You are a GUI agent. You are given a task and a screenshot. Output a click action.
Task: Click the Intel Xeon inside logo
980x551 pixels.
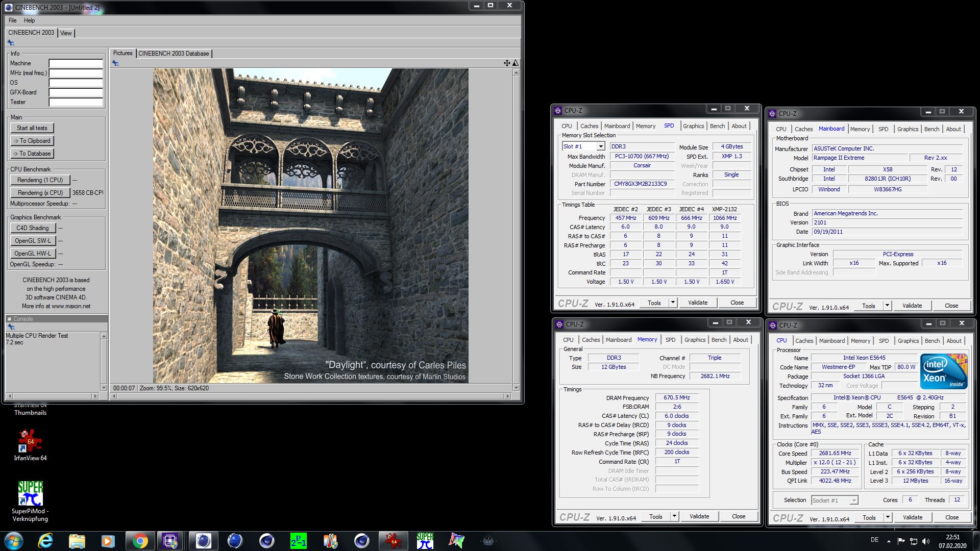943,371
